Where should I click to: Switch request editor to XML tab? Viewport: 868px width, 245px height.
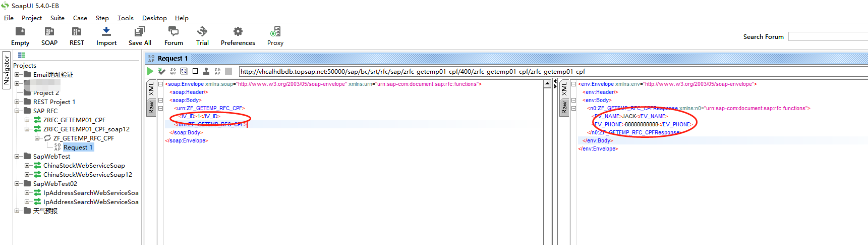point(151,89)
